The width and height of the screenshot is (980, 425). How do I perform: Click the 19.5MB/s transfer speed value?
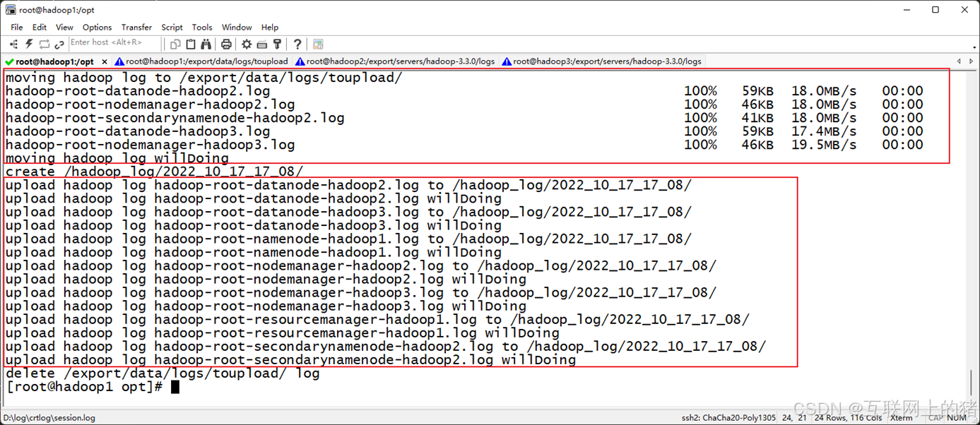point(824,145)
